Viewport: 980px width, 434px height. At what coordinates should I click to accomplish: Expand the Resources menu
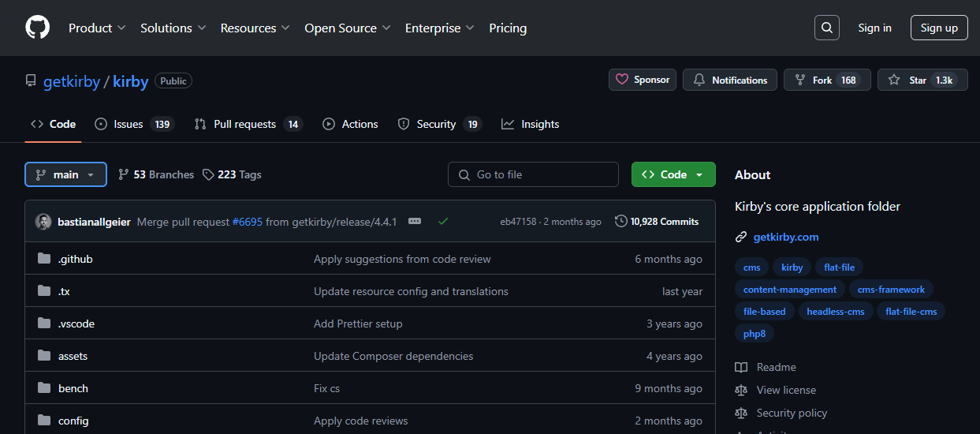(255, 28)
